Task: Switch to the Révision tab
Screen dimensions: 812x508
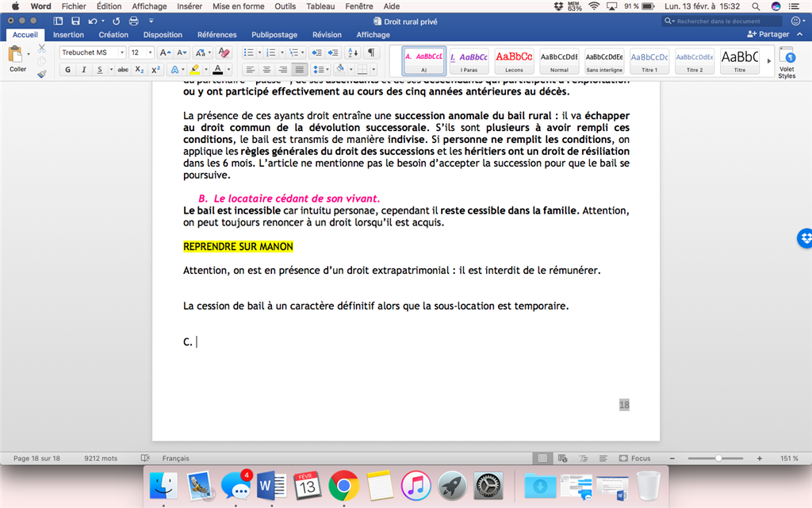Action: point(327,35)
